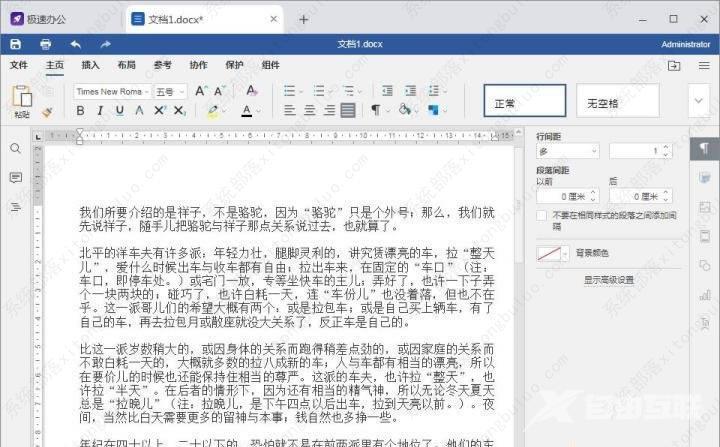Viewport: 720px width, 447px height.
Task: Open the paragraph shading paint bucket
Action: (405, 110)
